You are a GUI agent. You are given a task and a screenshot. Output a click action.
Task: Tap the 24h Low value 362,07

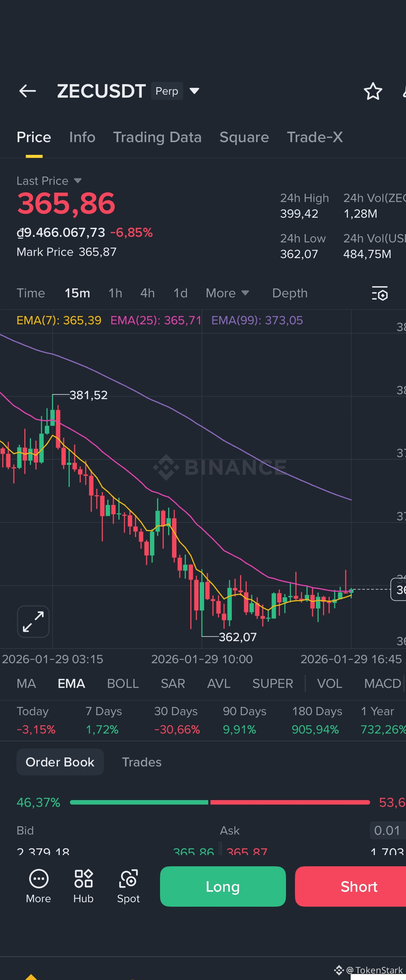click(x=299, y=254)
